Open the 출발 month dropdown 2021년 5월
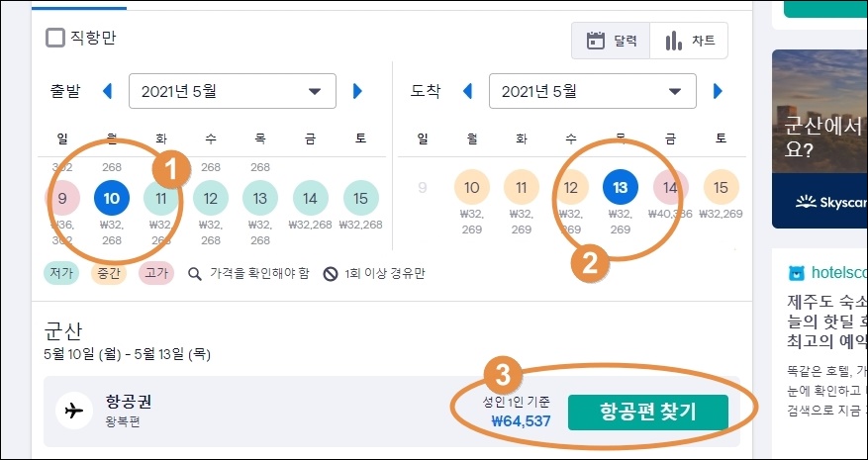The height and width of the screenshot is (460, 868). click(233, 91)
